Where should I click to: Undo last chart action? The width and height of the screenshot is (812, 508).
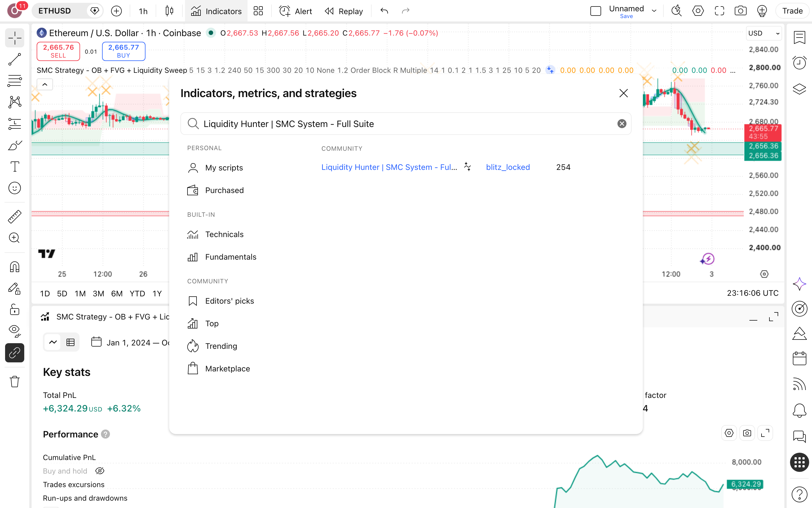click(x=385, y=11)
